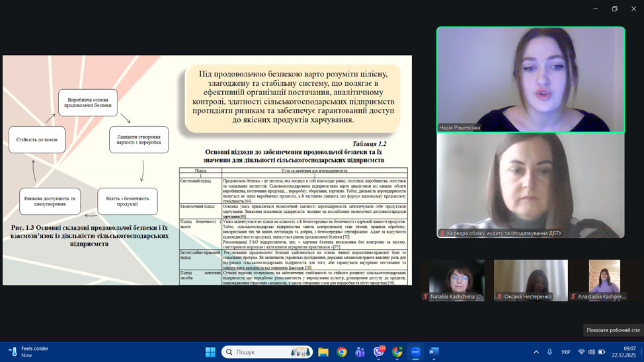Screen dimensions: 644x362
Task: Click the Показати робочий стіл button
Action: click(613, 330)
